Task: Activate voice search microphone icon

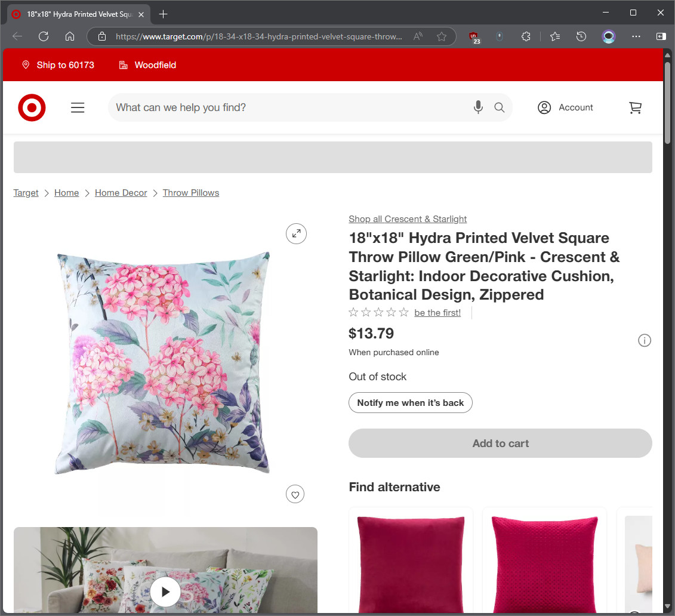Action: [x=478, y=107]
